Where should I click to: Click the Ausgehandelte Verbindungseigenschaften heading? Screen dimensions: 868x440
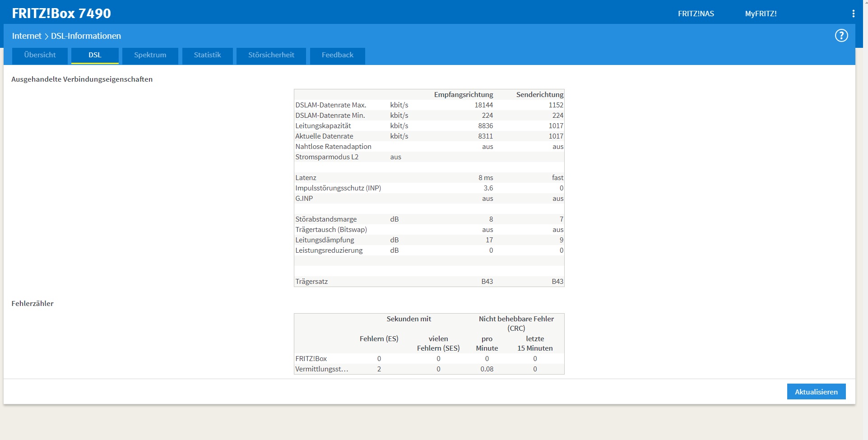[x=82, y=79]
